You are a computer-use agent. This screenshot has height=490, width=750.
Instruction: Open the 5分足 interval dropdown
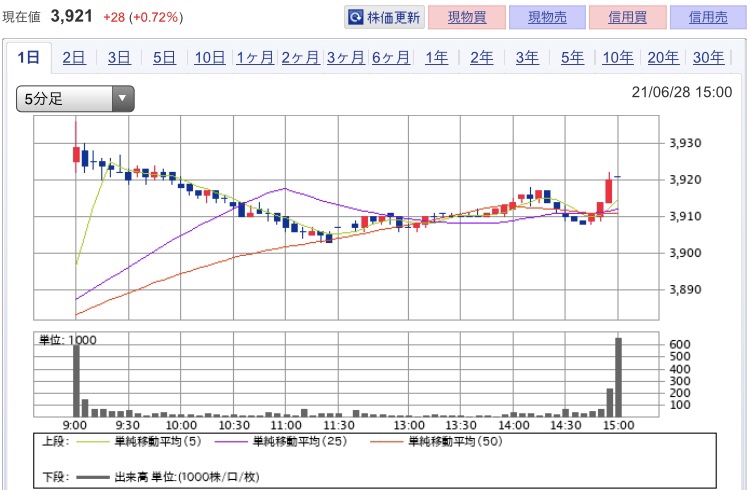pyautogui.click(x=75, y=99)
